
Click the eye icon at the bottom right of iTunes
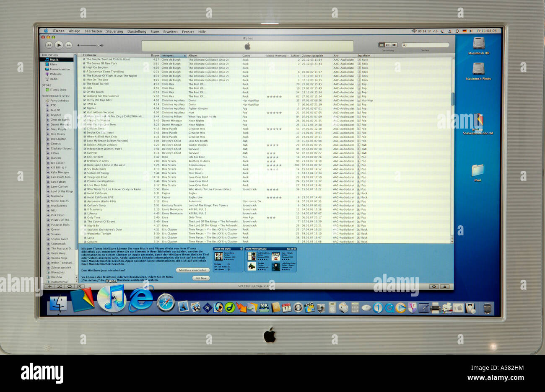coord(434,286)
